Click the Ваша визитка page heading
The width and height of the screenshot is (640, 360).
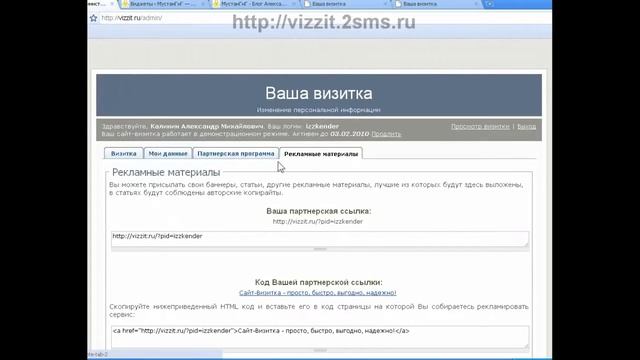pos(319,93)
